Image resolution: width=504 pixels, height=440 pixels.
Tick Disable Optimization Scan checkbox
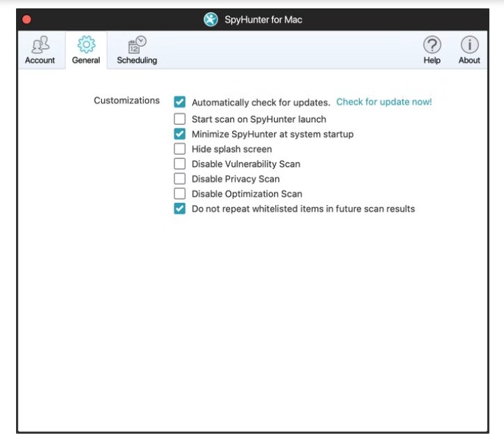coord(180,193)
